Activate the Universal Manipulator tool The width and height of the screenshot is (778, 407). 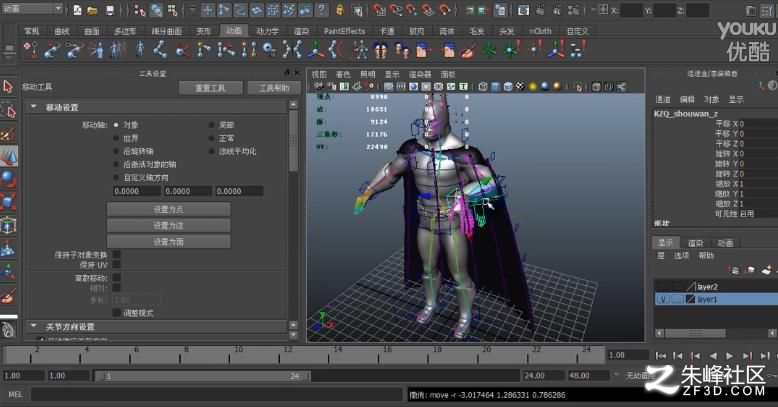click(x=8, y=225)
